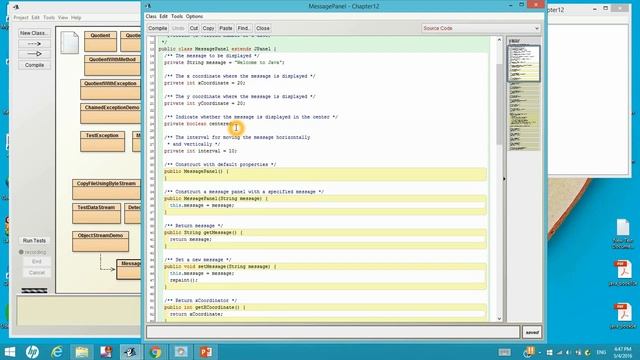Select the ObjectStreamDemo class box
The height and width of the screenshot is (360, 640).
(100, 241)
